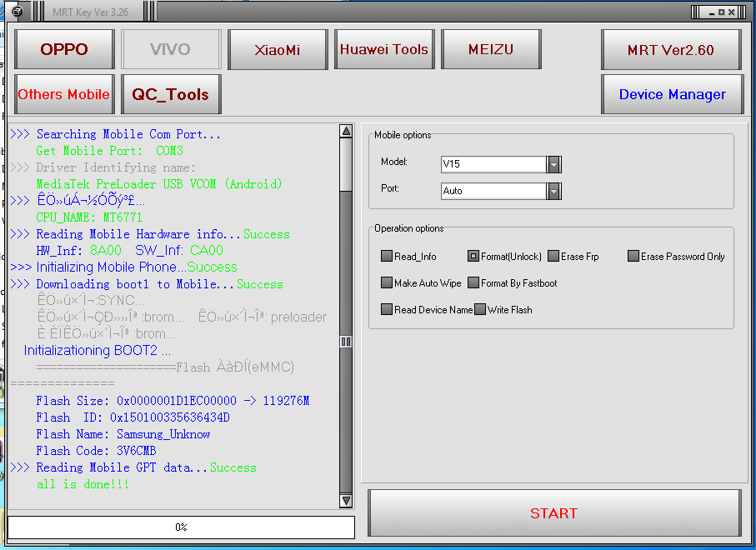Image resolution: width=756 pixels, height=550 pixels.
Task: Click 'Flash Code: 3V6CMB' log line
Action: pyautogui.click(x=96, y=451)
